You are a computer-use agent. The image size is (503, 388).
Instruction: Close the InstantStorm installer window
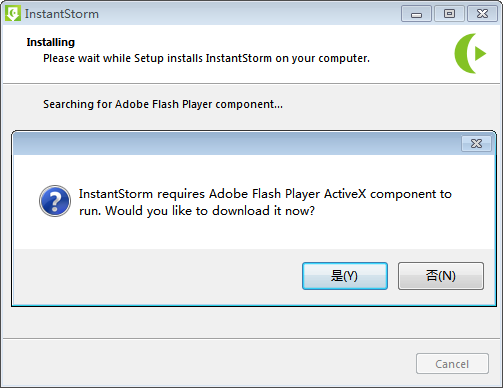[482, 14]
